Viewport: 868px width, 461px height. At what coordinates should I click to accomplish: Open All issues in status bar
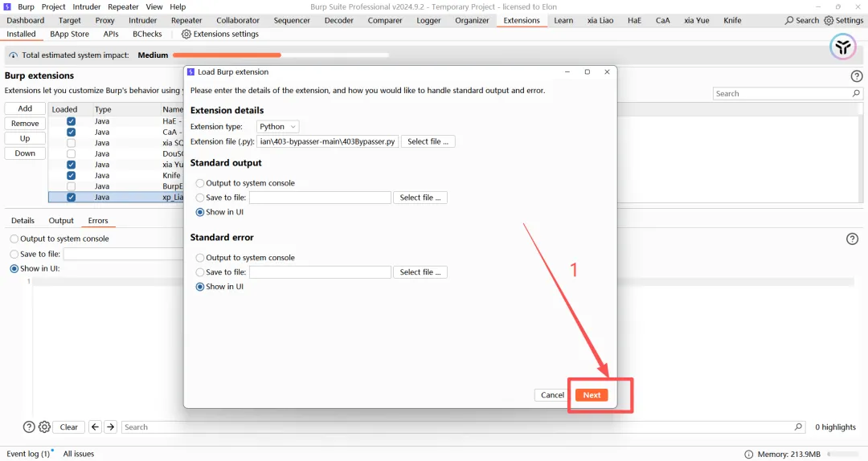[x=79, y=454]
